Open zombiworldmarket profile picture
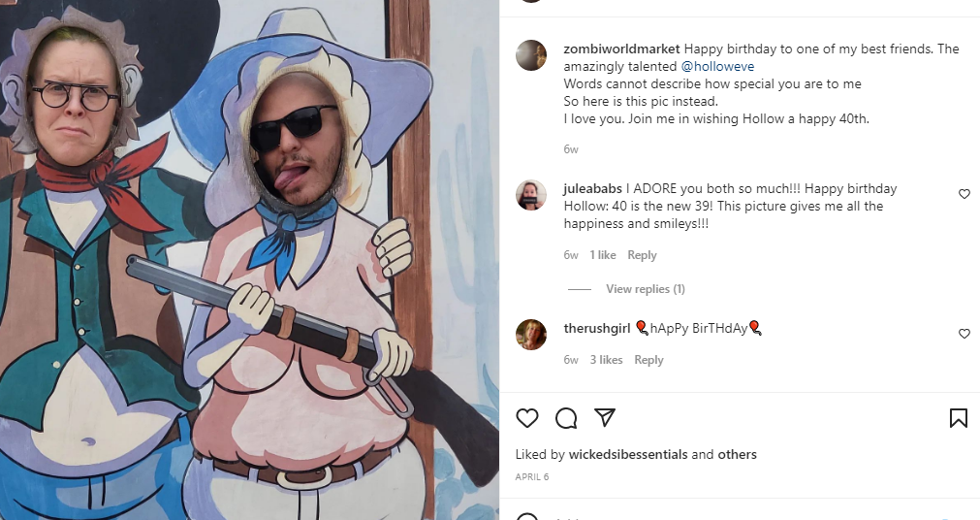Viewport: 980px width, 520px height. (x=531, y=55)
